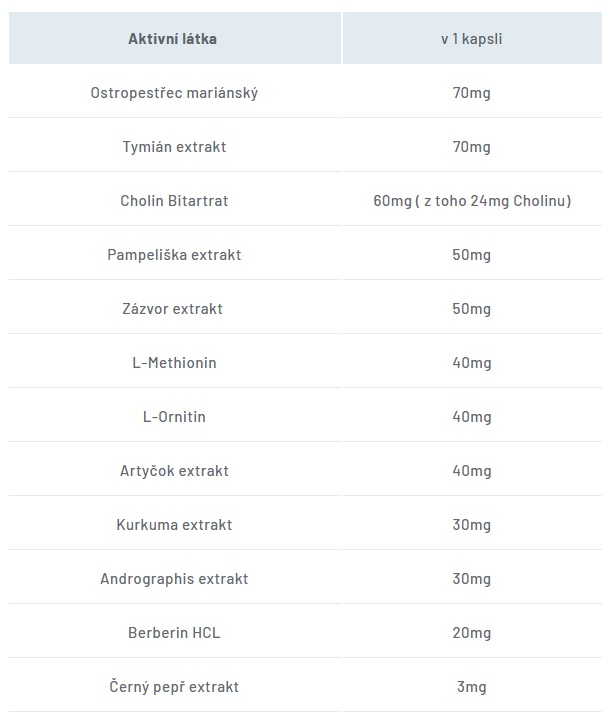Select the 'L-Methionin' ingredient cell

pyautogui.click(x=175, y=363)
